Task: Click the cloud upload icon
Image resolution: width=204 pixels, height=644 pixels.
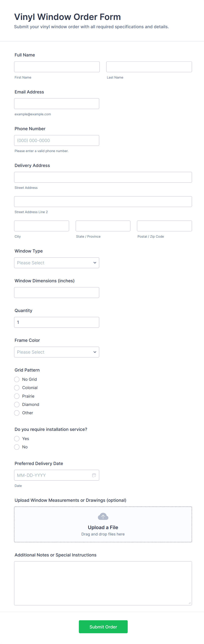Action: pyautogui.click(x=103, y=516)
